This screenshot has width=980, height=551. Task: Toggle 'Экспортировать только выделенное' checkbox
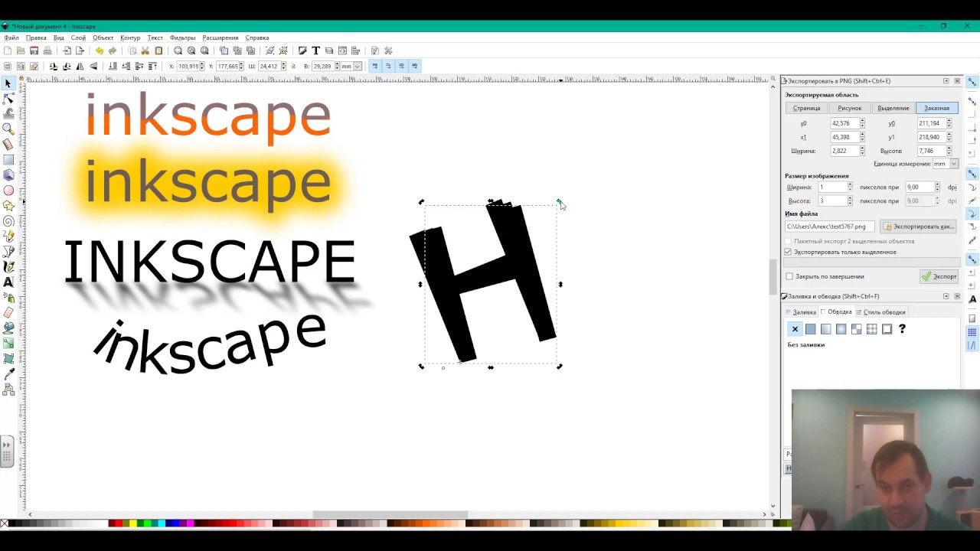click(x=788, y=252)
